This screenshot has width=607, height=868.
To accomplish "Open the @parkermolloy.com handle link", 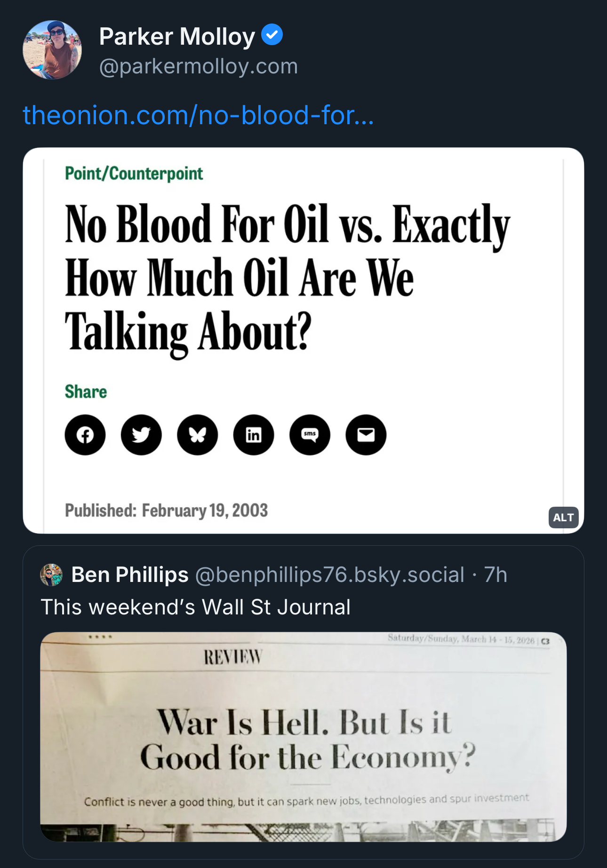I will [x=198, y=66].
